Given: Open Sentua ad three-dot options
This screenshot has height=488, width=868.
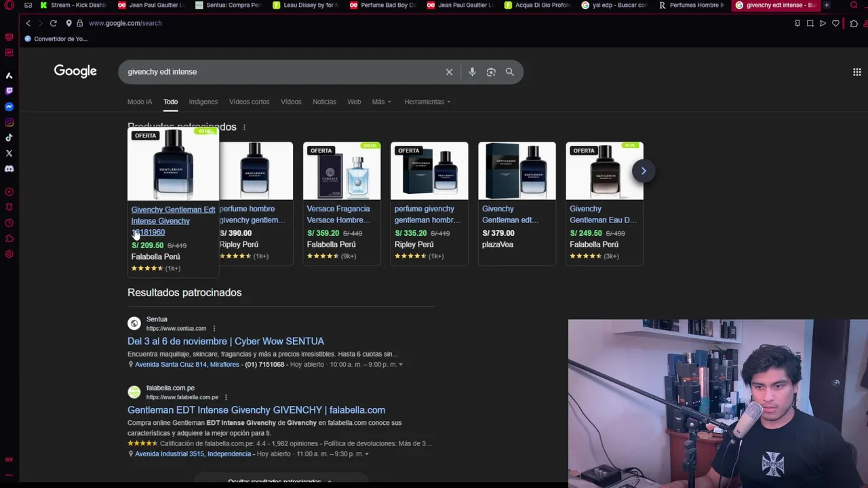Looking at the screenshot, I should pyautogui.click(x=214, y=329).
